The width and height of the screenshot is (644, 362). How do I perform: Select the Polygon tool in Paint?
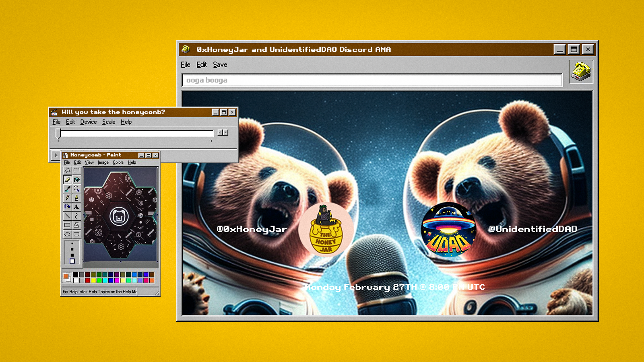tap(76, 225)
